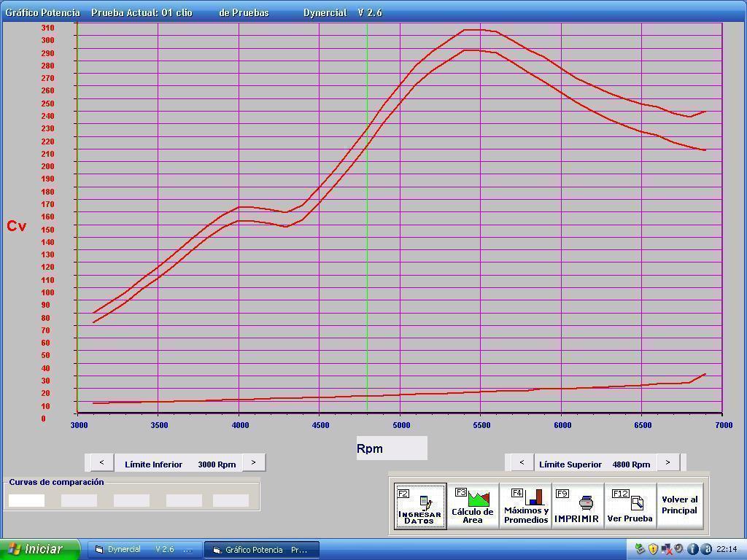Click the F2 Ingresar Datos button
This screenshot has height=560, width=747.
[x=419, y=506]
